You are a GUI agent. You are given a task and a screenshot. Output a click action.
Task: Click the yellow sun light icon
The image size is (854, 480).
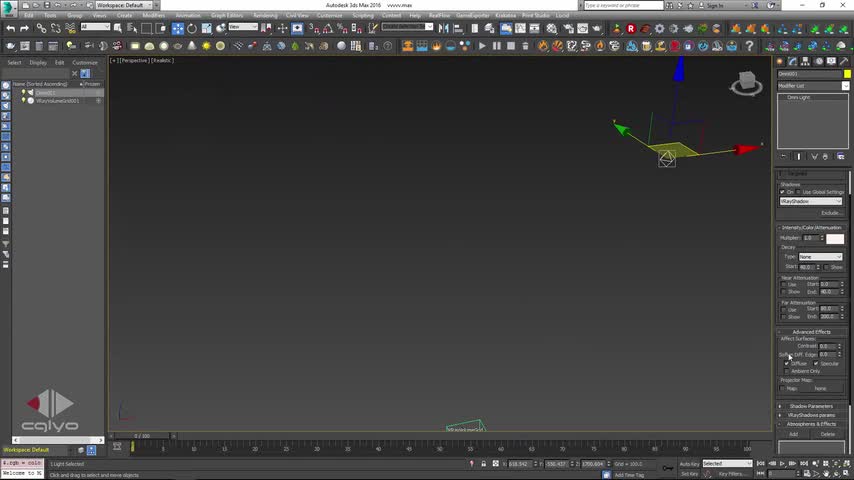click(x=206, y=46)
